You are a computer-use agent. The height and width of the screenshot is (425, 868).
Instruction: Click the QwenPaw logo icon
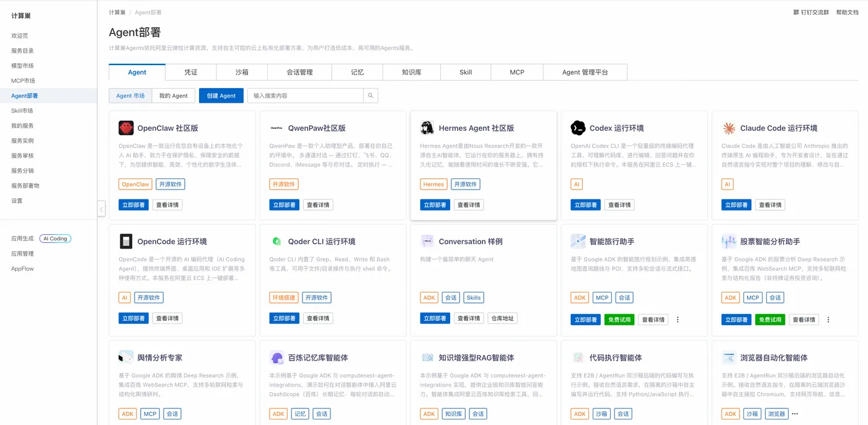pos(277,128)
